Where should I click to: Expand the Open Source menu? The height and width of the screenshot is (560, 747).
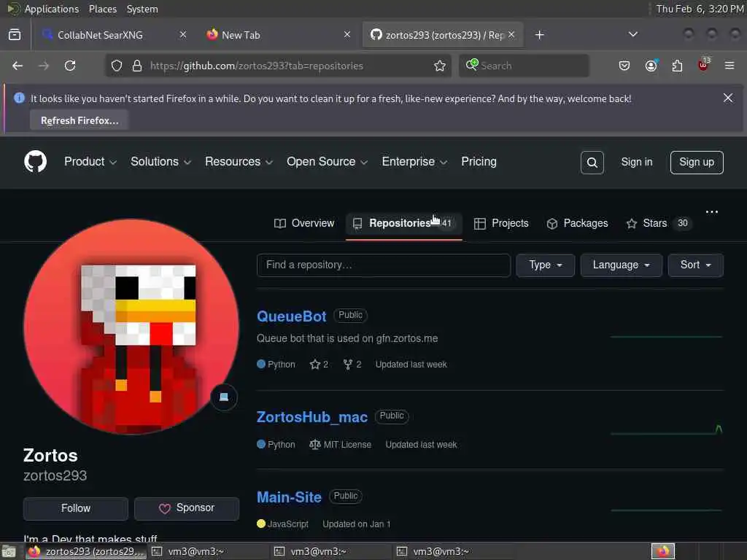coord(328,162)
